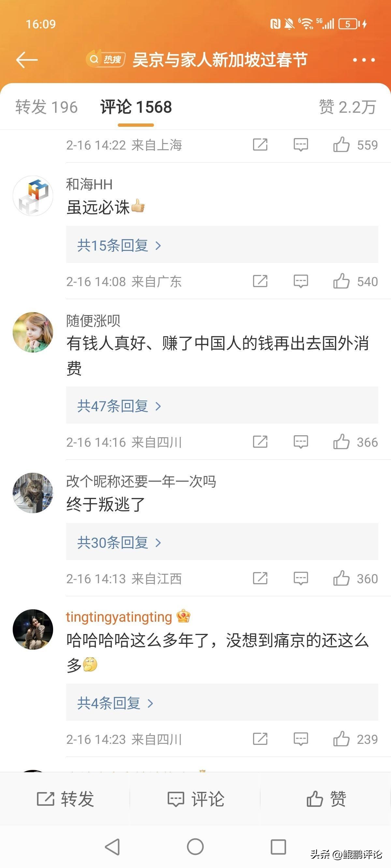Open the 热搜 search topic pill

click(106, 60)
